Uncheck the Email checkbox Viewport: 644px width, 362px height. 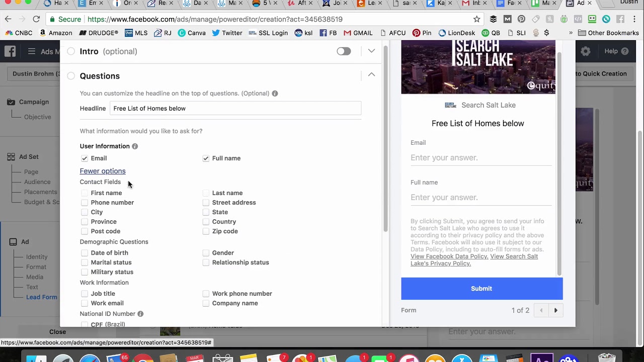85,158
